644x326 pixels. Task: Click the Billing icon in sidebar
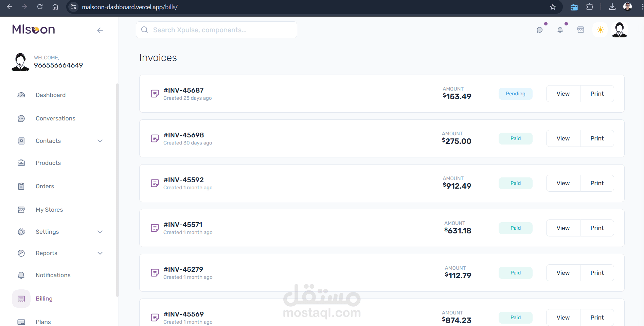(x=21, y=299)
